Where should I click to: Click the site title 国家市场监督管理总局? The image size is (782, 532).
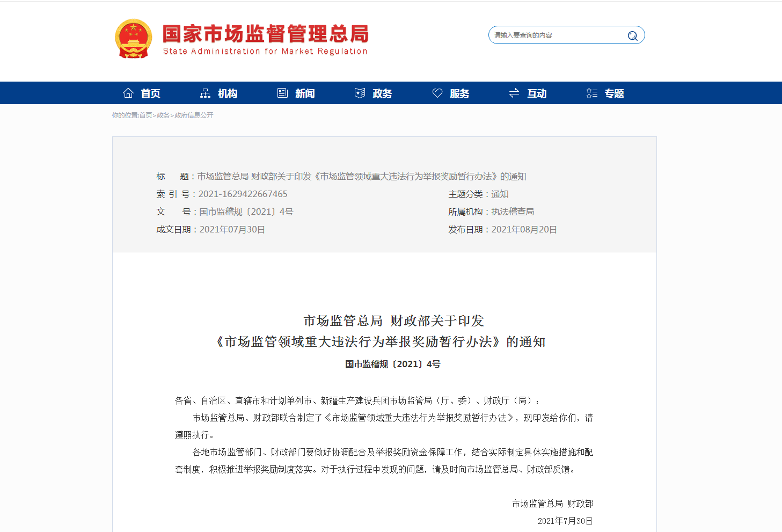pyautogui.click(x=266, y=34)
